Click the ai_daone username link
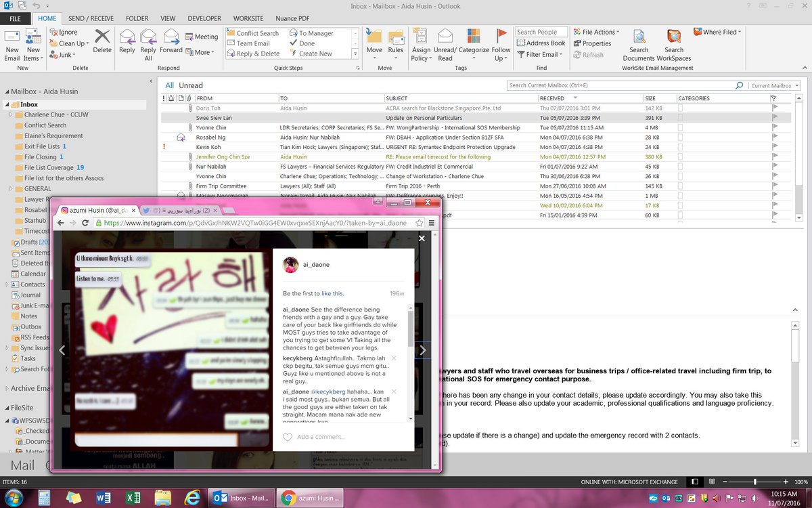Viewport: 812px width, 508px height. (x=316, y=265)
